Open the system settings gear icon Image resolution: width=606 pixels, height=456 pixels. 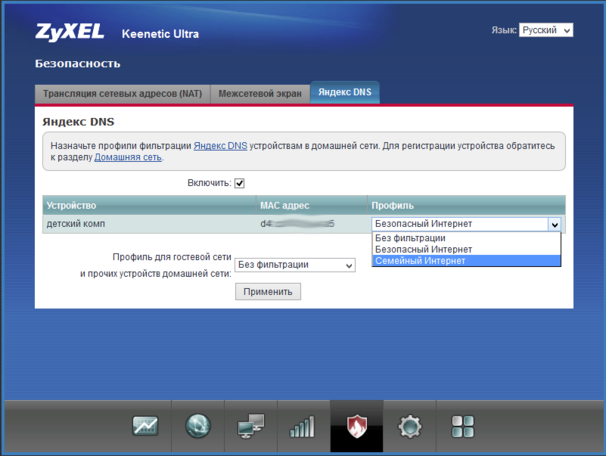pos(410,427)
